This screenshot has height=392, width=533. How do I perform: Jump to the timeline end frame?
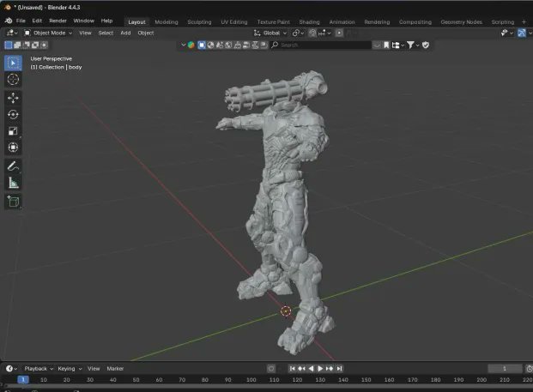(x=339, y=369)
